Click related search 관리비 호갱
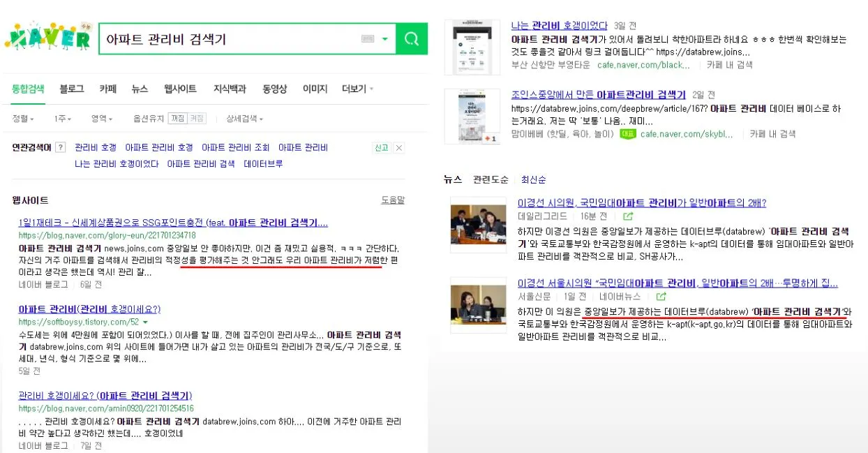The image size is (868, 453). pos(96,147)
